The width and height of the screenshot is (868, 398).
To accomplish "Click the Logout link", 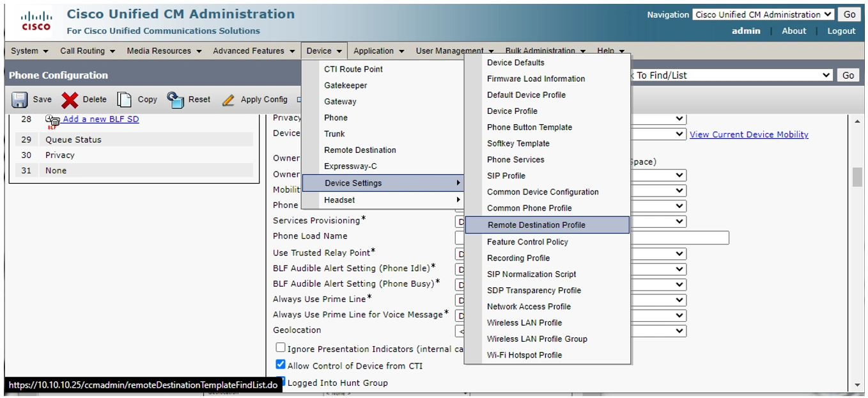I will [x=841, y=31].
